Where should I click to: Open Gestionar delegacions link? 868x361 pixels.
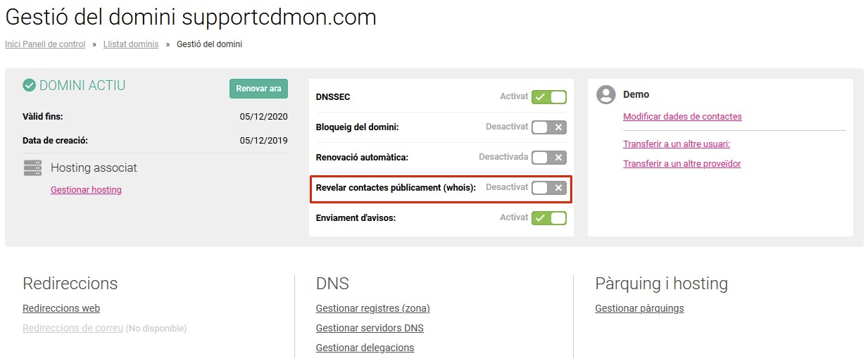point(365,348)
